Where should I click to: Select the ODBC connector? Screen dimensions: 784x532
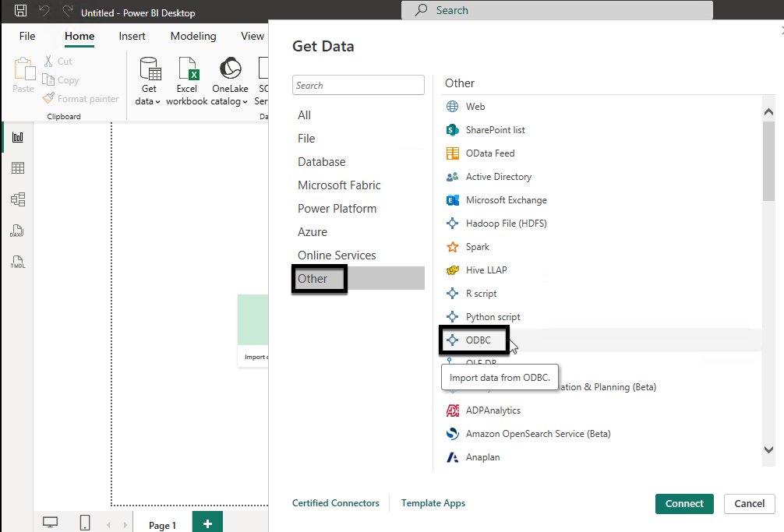point(475,340)
